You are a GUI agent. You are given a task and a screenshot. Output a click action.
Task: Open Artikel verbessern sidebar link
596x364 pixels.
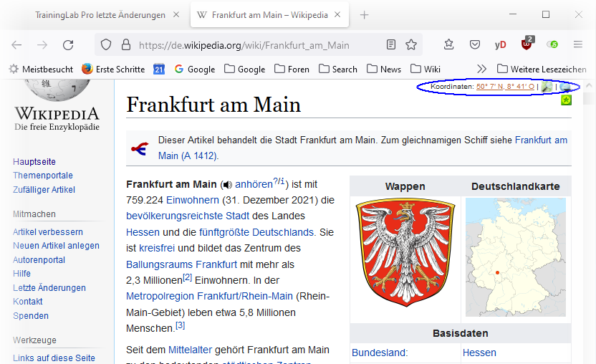tap(48, 232)
